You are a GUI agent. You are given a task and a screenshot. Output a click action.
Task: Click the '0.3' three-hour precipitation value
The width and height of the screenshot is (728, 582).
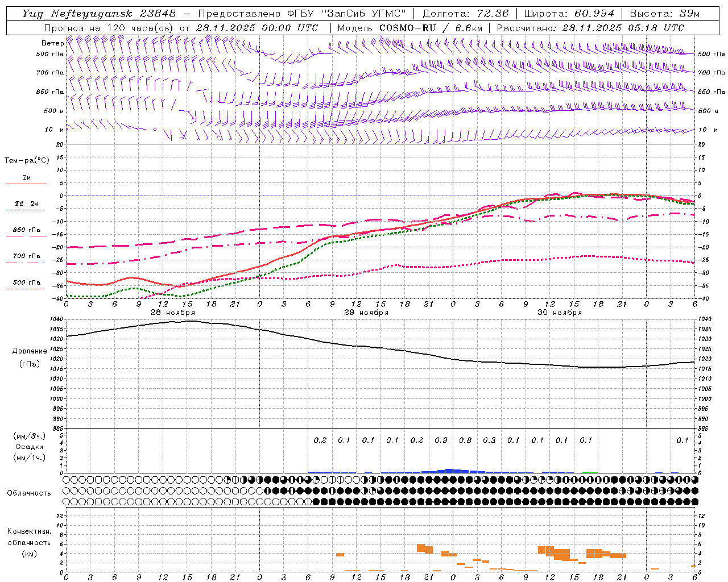coord(490,440)
